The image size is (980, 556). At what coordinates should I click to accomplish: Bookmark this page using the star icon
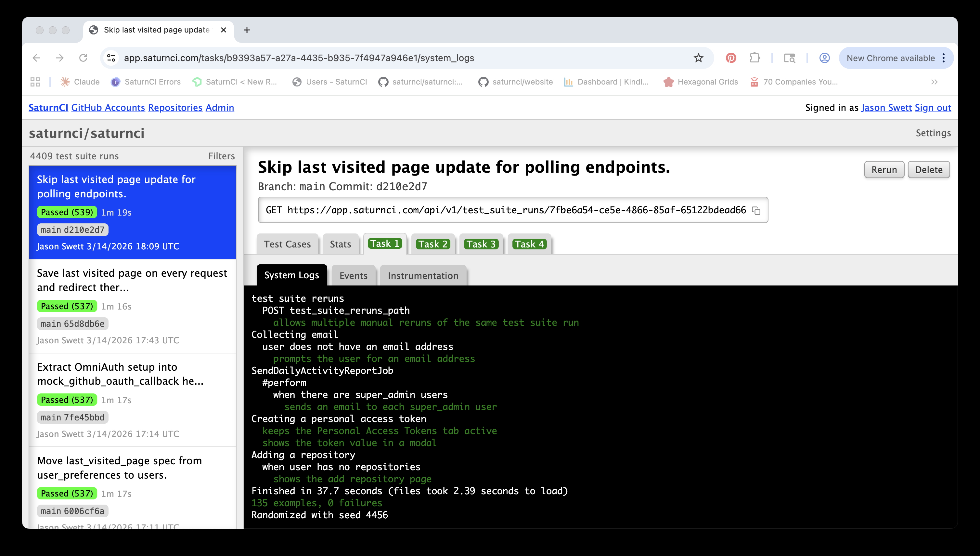click(x=698, y=58)
